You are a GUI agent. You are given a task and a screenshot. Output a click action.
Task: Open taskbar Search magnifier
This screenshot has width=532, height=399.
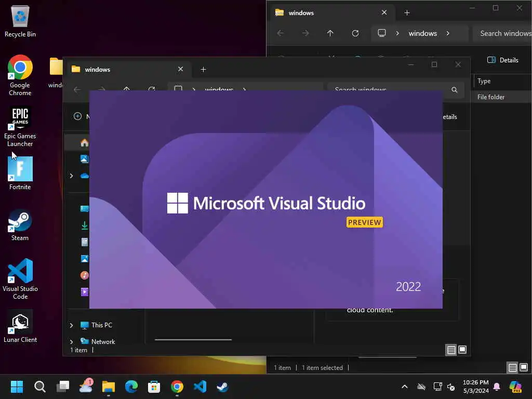click(39, 387)
